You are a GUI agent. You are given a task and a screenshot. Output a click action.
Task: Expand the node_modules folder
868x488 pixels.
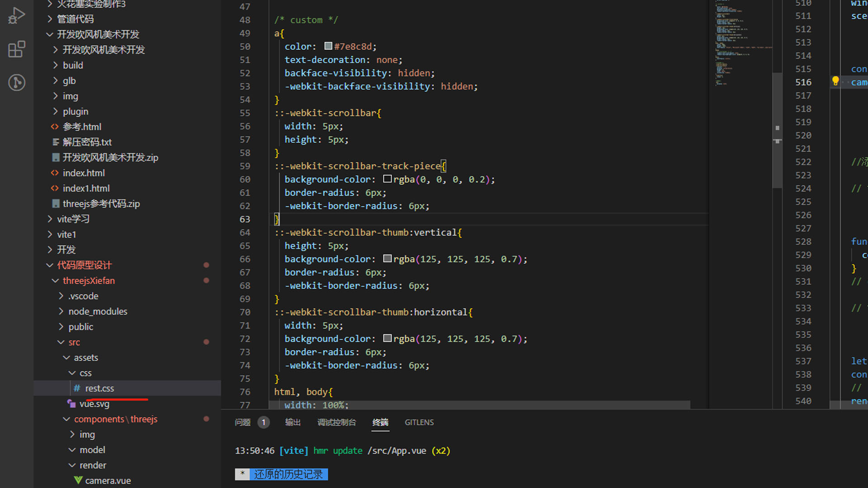pos(61,311)
